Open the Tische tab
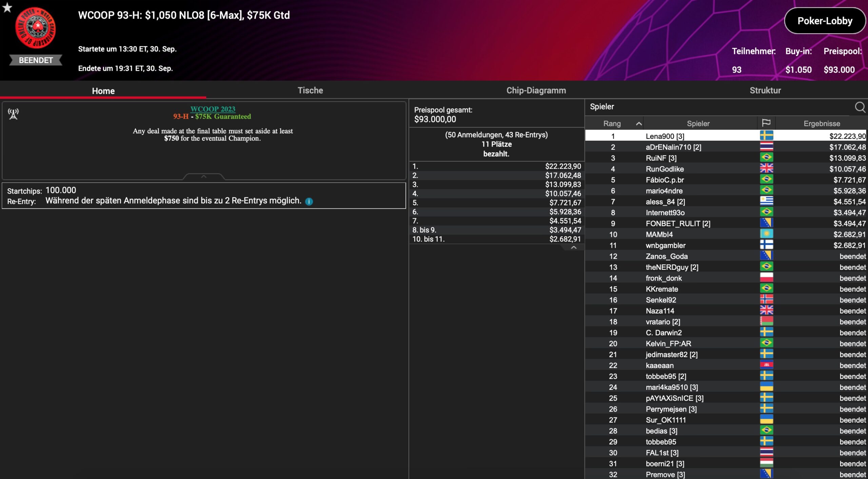Image resolution: width=868 pixels, height=479 pixels. coord(310,90)
